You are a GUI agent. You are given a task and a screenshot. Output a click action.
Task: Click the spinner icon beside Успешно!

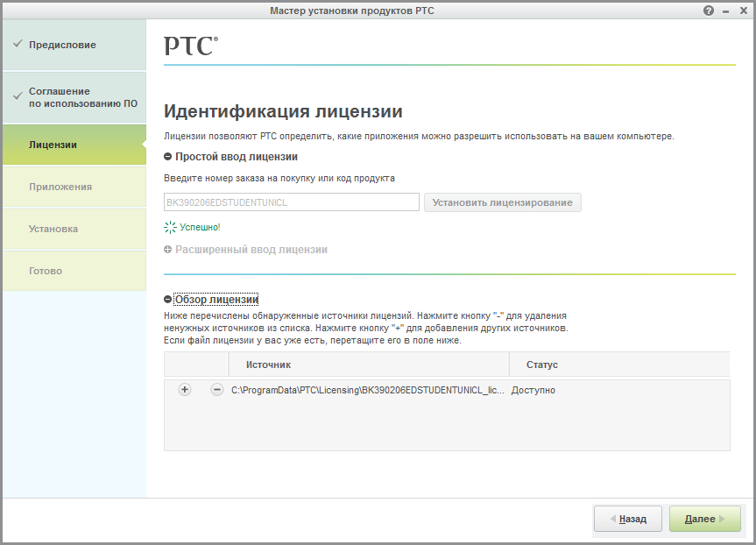(x=170, y=227)
